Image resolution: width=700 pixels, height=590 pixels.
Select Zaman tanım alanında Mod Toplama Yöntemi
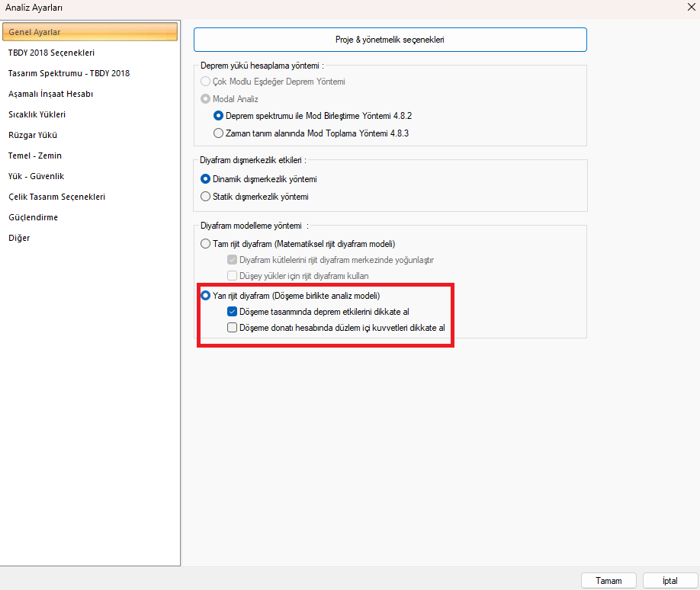[x=220, y=133]
